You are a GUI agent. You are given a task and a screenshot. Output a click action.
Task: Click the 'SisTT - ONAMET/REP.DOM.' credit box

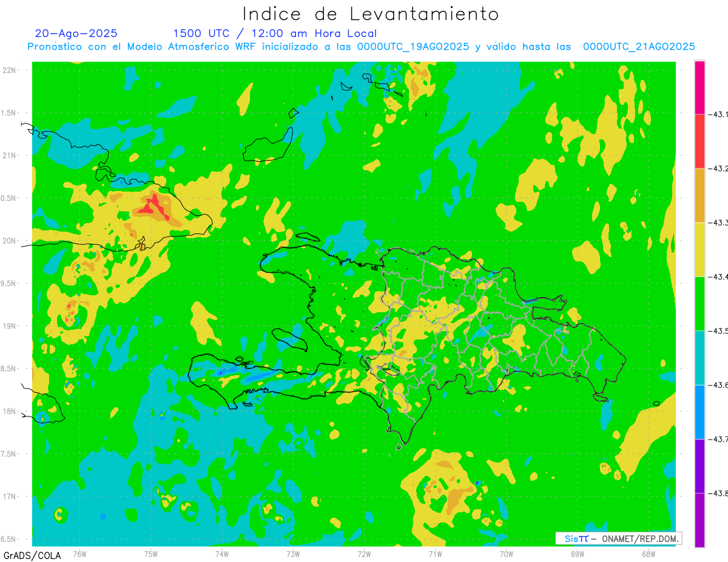tap(618, 538)
